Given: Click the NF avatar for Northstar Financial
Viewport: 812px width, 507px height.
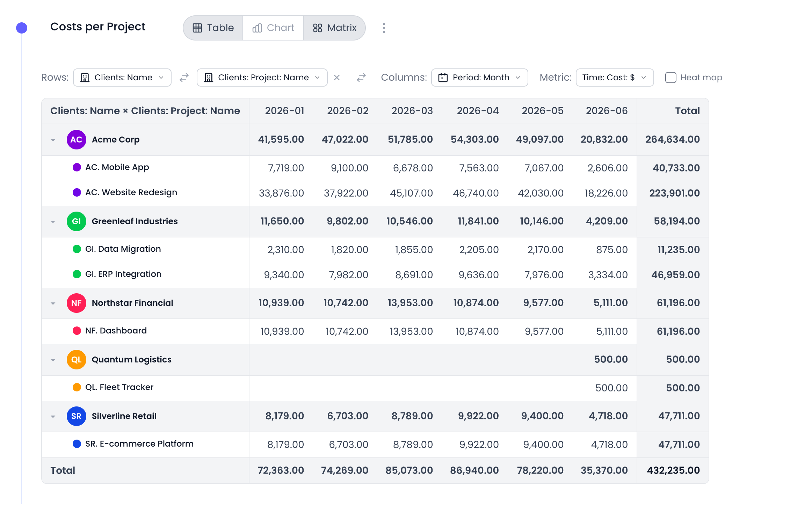Looking at the screenshot, I should 76,303.
